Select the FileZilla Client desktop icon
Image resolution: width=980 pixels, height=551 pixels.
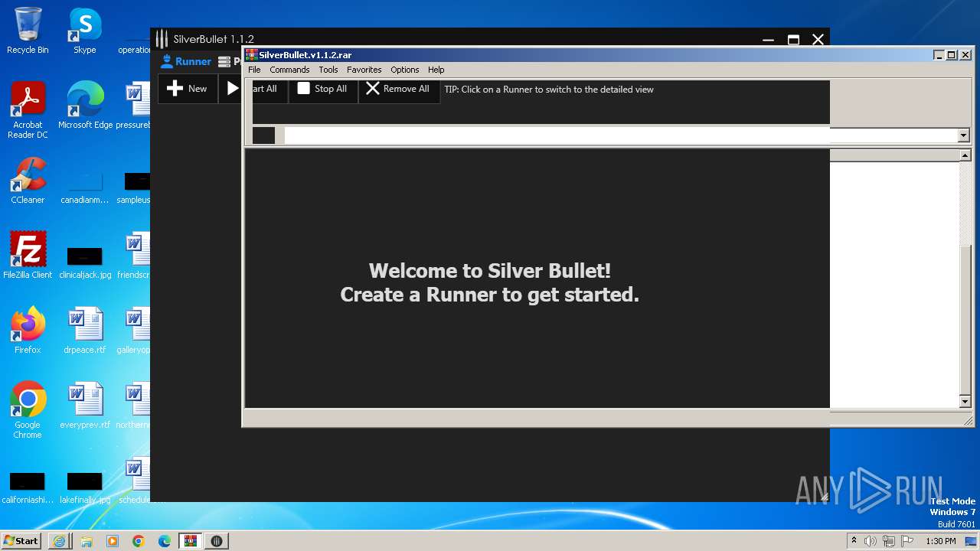(x=28, y=256)
